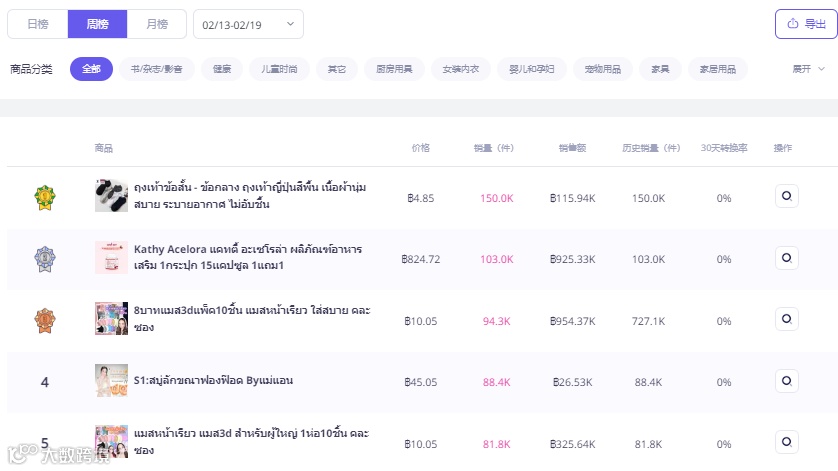
Task: Click the action icon for the rank 4 row
Action: point(786,380)
